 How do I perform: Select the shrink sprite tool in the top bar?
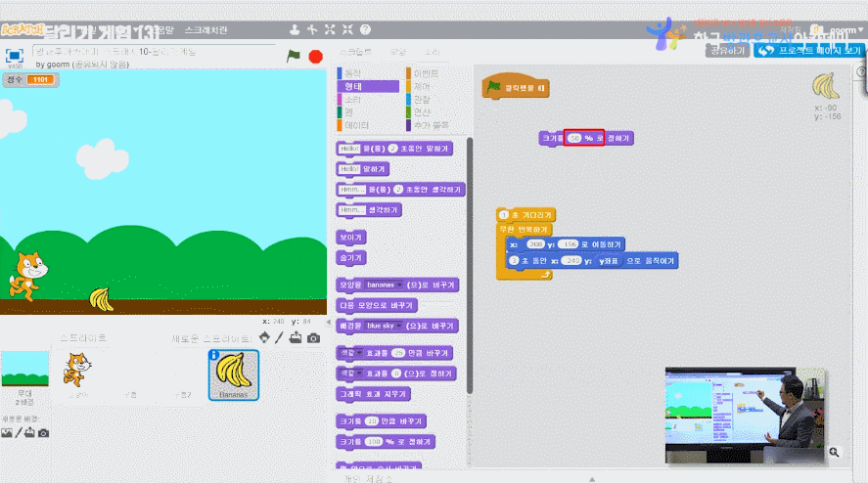coord(347,29)
